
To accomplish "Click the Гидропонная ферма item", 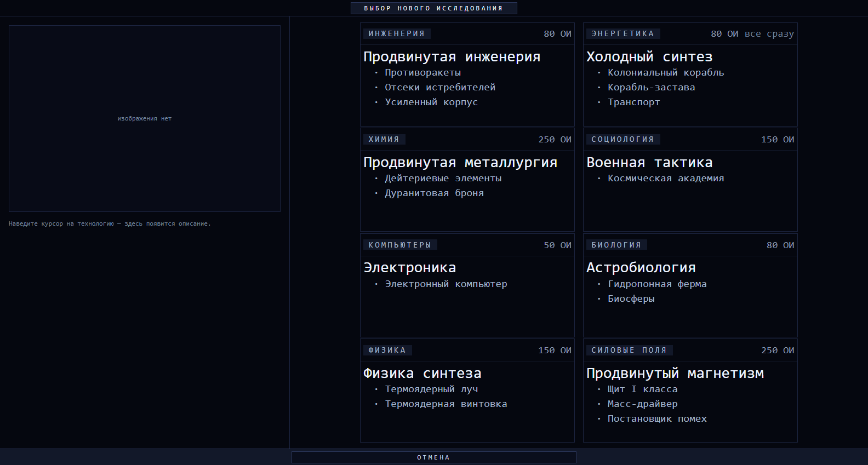I will point(657,284).
